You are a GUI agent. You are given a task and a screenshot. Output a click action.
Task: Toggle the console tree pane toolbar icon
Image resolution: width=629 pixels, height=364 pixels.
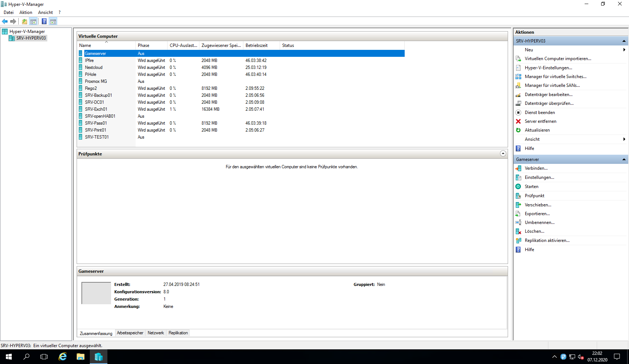coord(33,22)
